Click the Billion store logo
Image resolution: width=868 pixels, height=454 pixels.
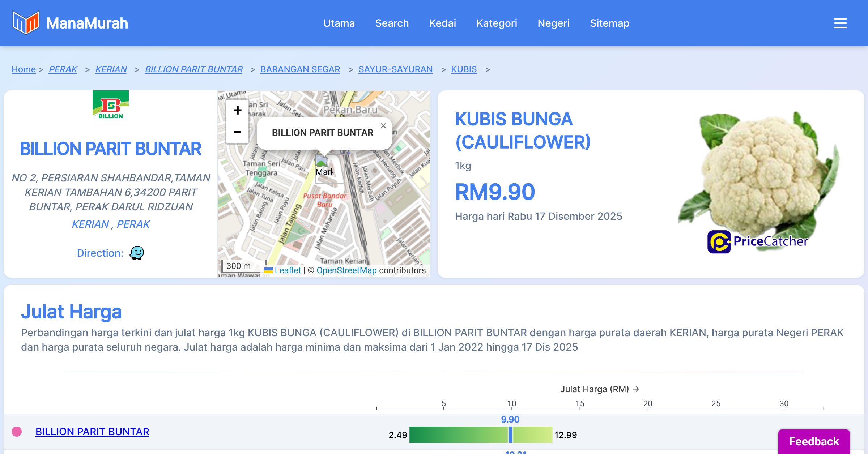(x=111, y=107)
